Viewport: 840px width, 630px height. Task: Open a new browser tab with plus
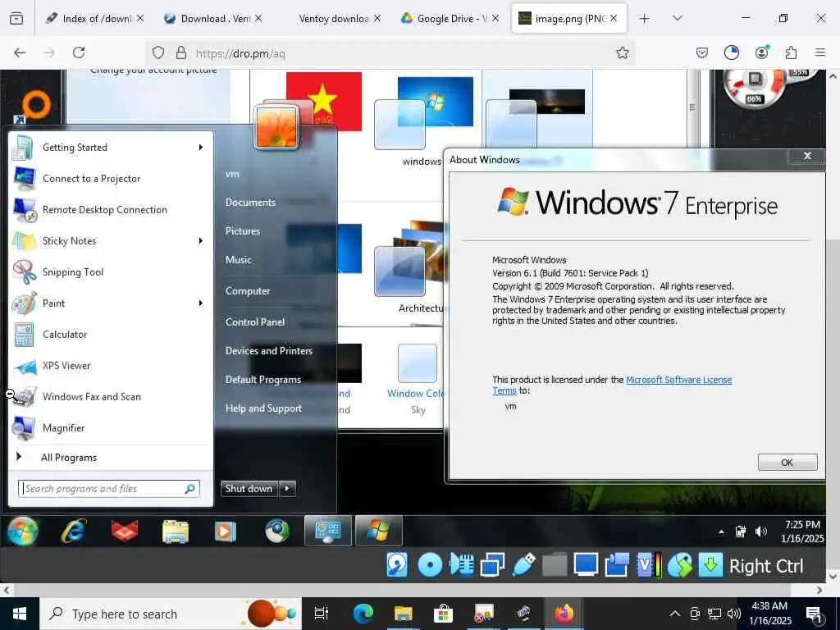click(644, 19)
